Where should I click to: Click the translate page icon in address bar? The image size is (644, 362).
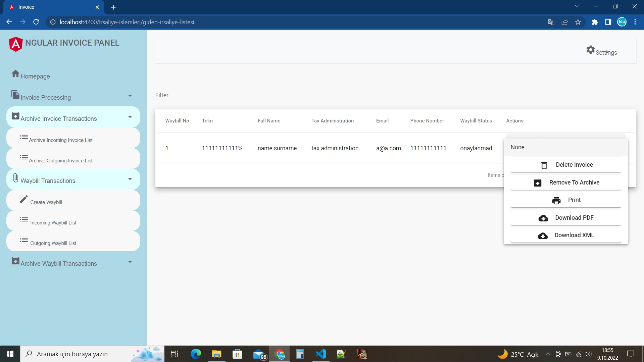551,22
